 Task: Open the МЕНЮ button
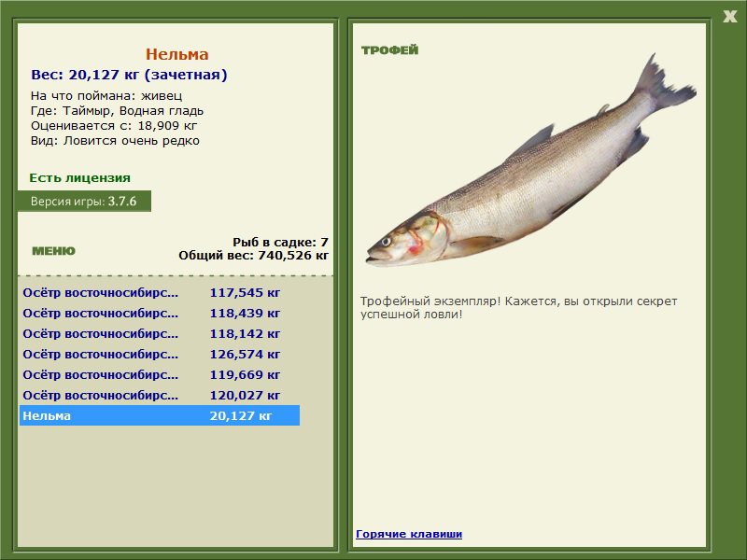coord(53,251)
